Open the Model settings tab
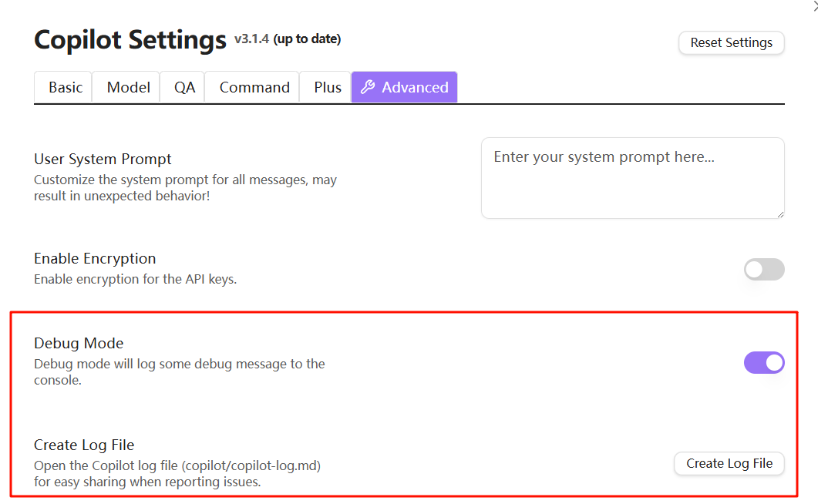The image size is (818, 504). (128, 87)
